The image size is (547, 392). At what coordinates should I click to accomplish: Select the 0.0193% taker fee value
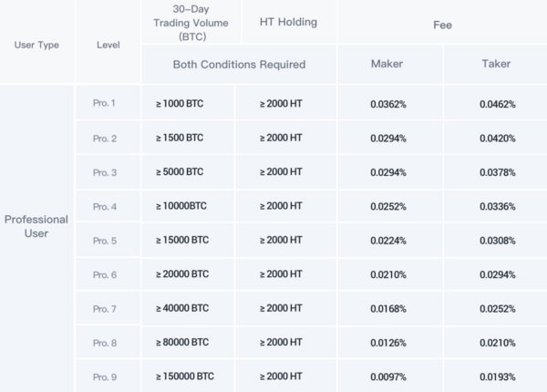coord(498,376)
